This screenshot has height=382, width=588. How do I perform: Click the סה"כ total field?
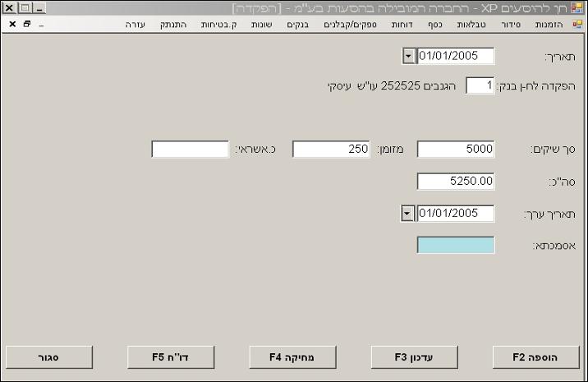pos(456,182)
